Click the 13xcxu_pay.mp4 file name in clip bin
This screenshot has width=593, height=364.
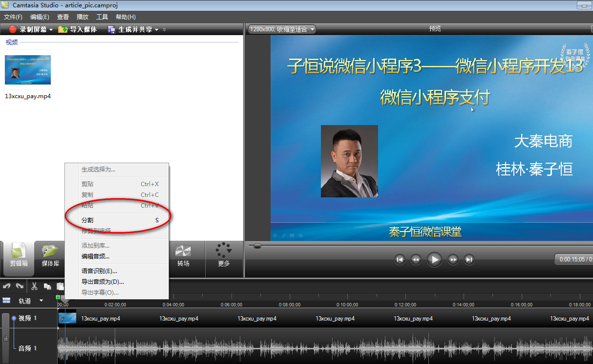pos(28,96)
